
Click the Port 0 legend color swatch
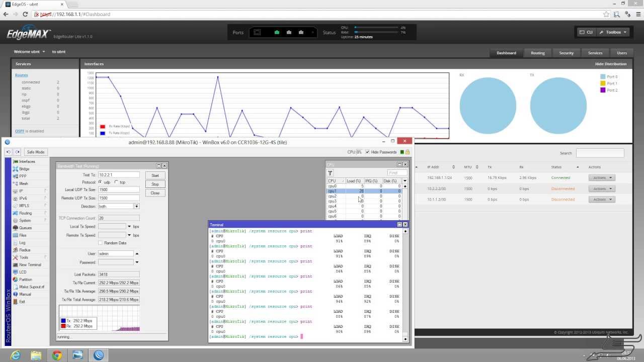point(603,77)
